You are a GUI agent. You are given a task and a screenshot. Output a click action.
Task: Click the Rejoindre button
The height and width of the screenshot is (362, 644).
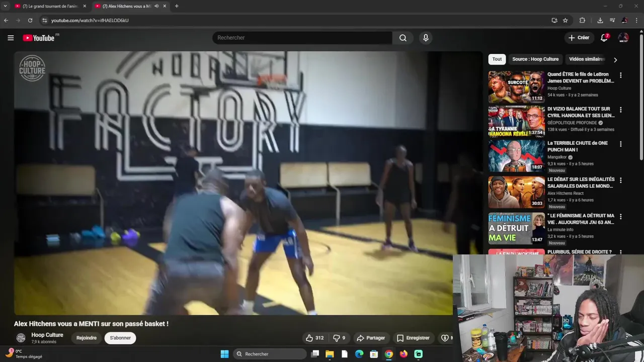tap(87, 338)
